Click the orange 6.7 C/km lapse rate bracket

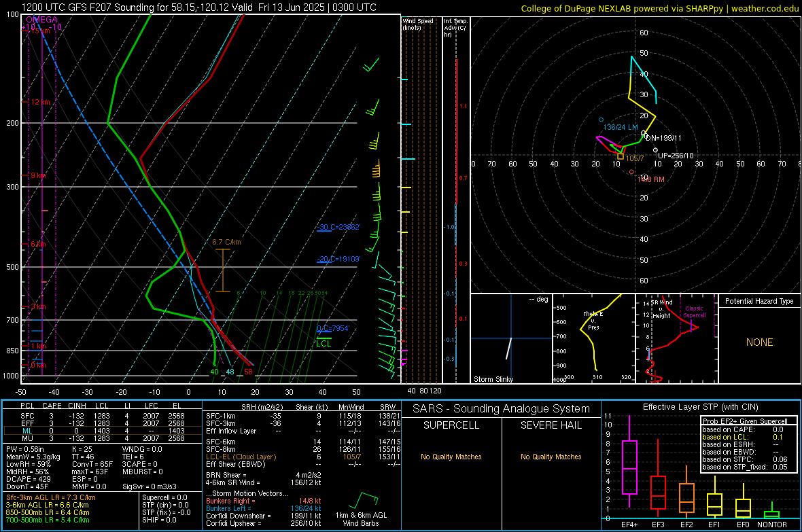(x=222, y=270)
